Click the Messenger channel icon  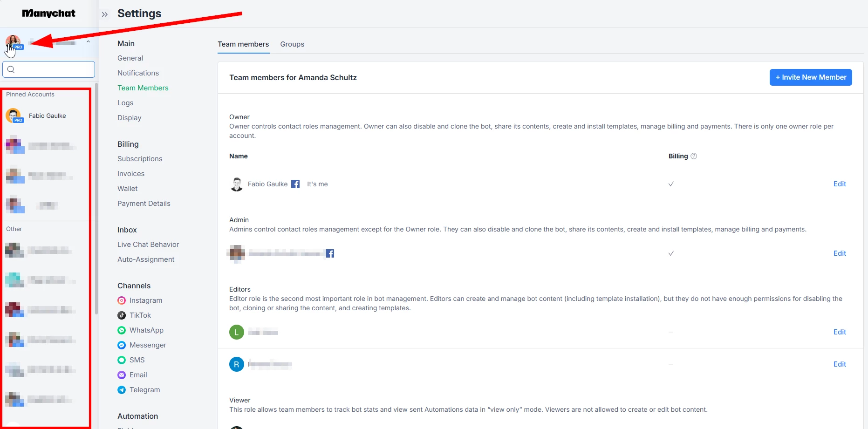[x=122, y=345]
